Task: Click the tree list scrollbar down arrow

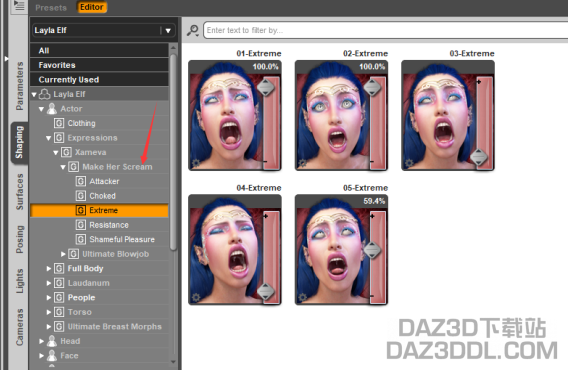Action: coord(173,361)
